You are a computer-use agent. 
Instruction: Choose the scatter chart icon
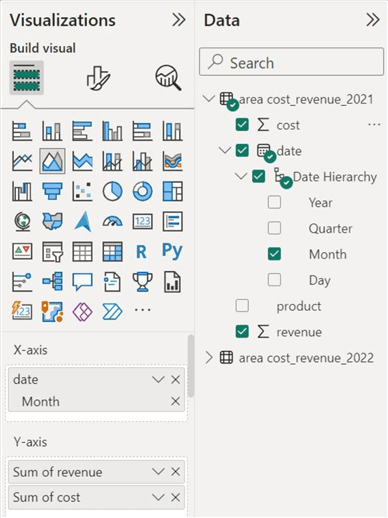(x=82, y=191)
